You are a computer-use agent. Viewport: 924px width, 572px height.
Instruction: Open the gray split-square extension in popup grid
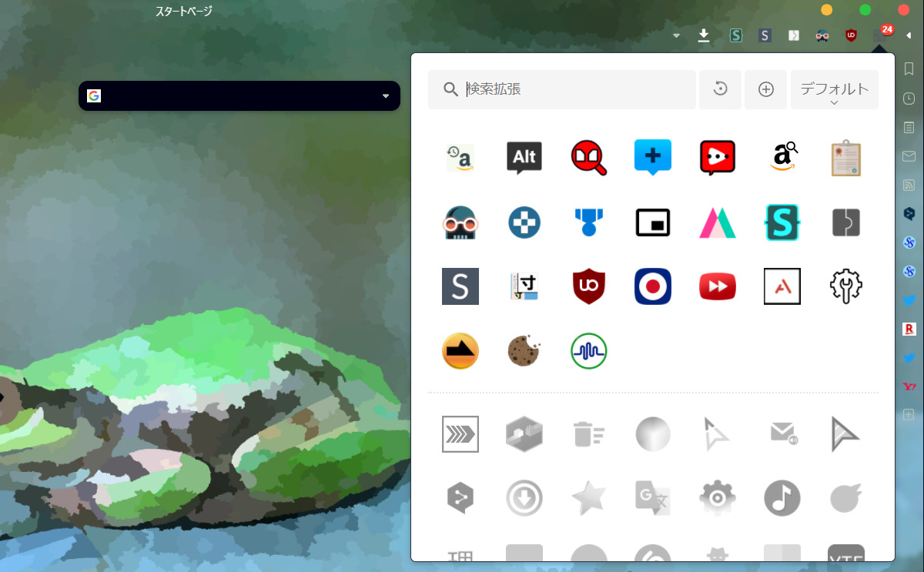(846, 222)
